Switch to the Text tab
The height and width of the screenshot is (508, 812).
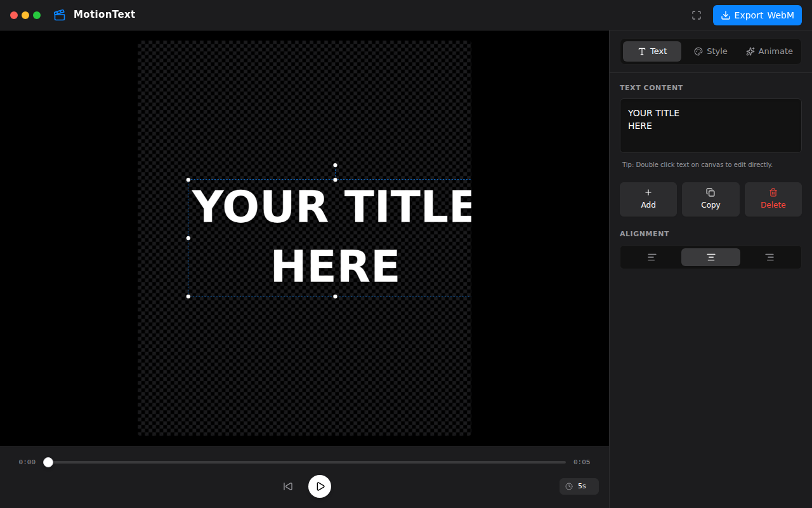click(x=652, y=51)
